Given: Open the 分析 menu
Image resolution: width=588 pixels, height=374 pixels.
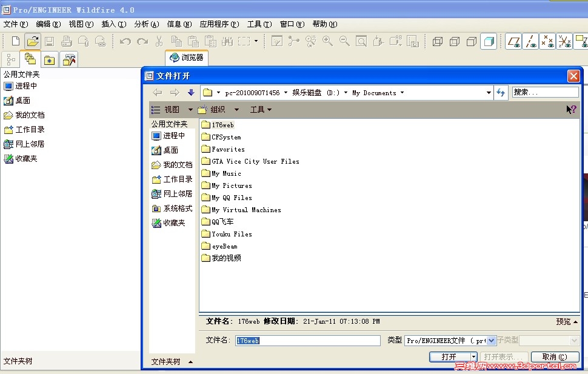Looking at the screenshot, I should coord(147,24).
